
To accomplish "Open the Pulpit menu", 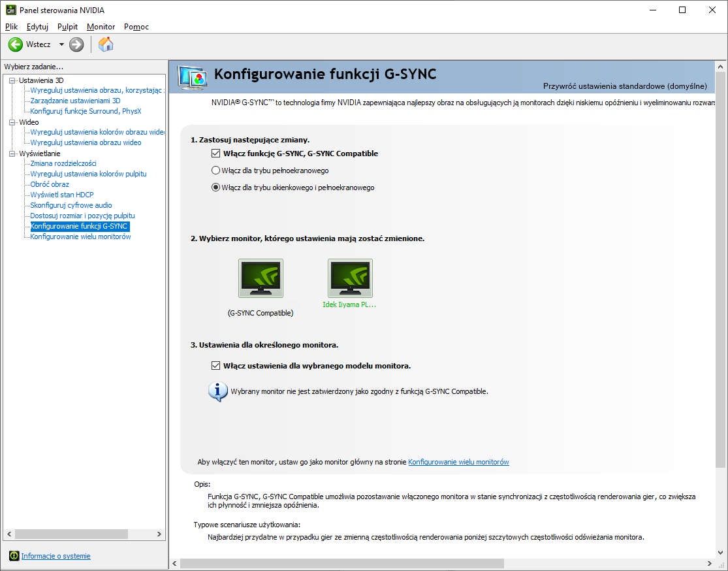I will pos(68,27).
